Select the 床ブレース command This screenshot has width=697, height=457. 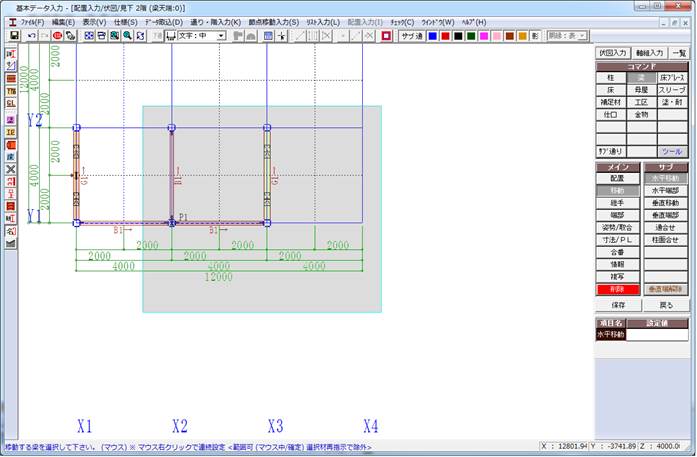click(673, 78)
